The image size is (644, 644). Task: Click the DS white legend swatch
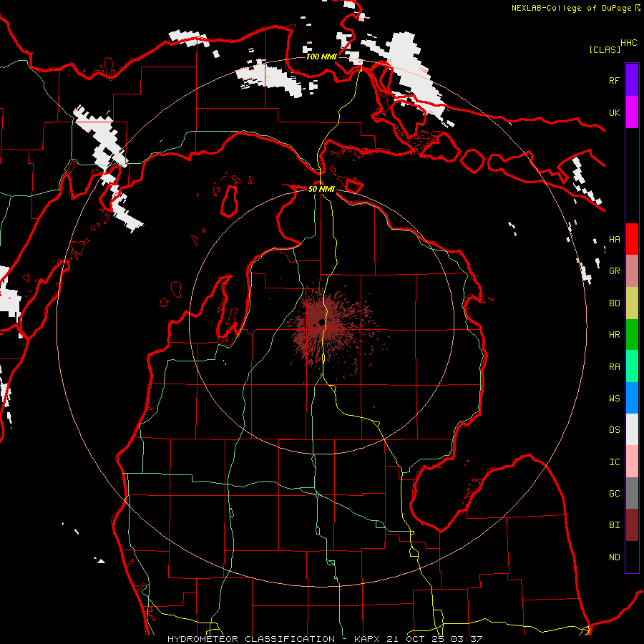point(632,429)
